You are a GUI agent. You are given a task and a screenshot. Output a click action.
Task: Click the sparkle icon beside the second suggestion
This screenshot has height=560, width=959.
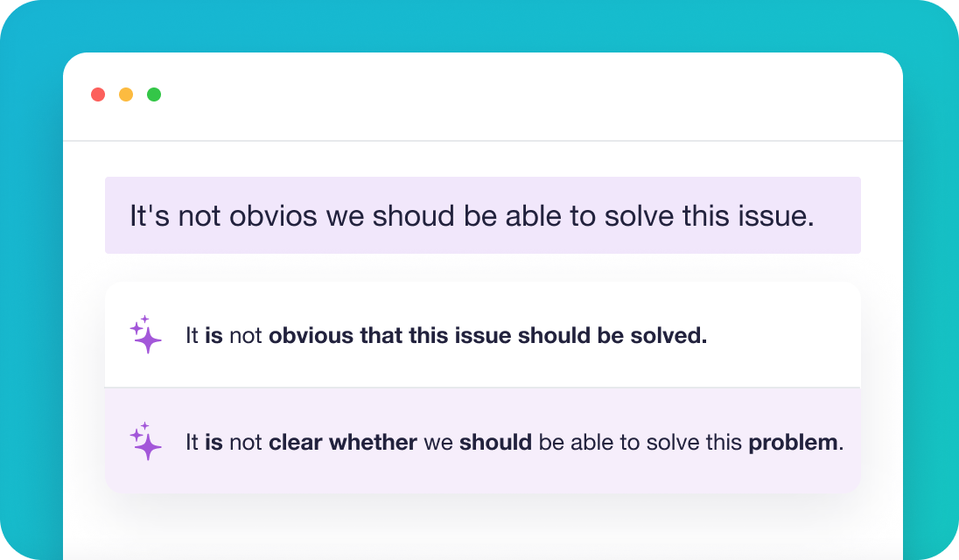pos(145,442)
